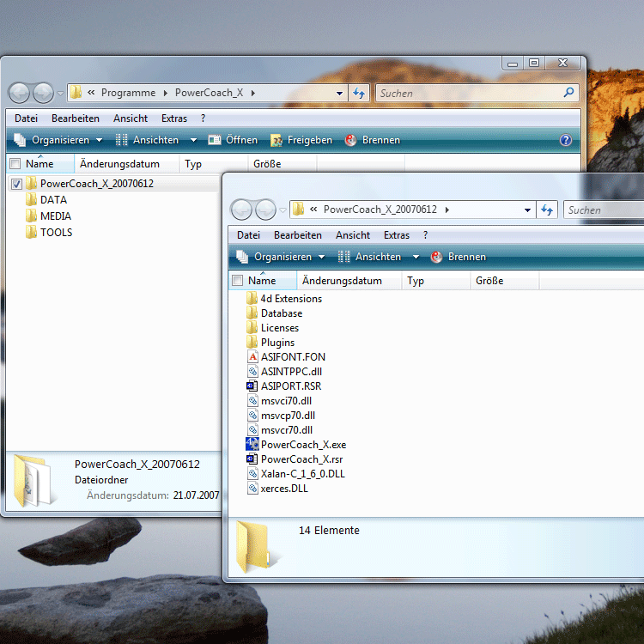This screenshot has height=644, width=644.
Task: Click Back arrow in front PowerCoach_X_20070612 window
Action: (x=241, y=210)
